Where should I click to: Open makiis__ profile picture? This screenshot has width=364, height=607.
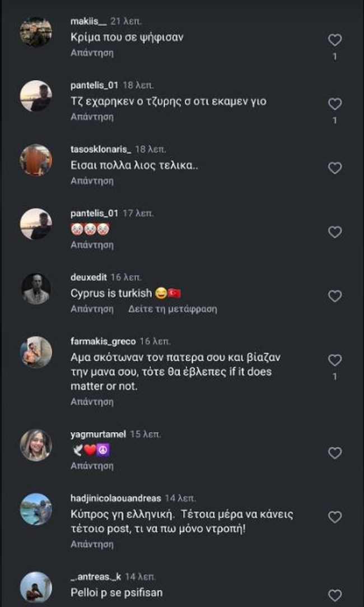pos(36,33)
